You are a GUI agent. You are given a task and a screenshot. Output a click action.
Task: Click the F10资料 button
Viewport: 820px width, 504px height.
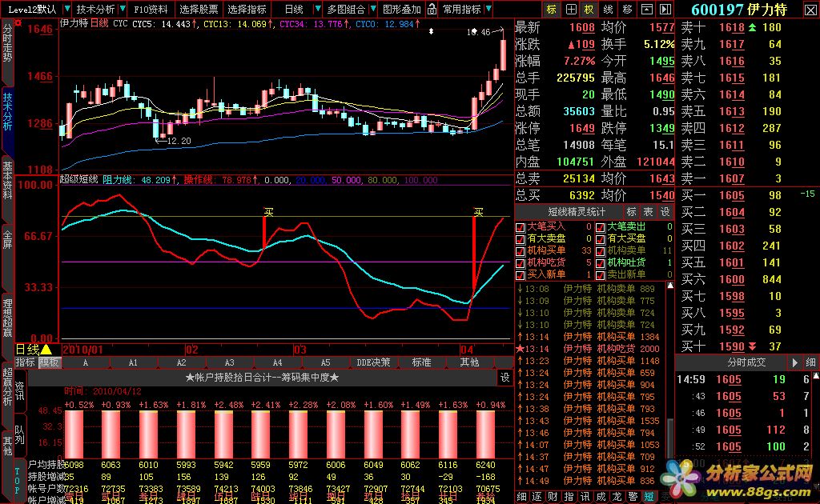tap(150, 10)
